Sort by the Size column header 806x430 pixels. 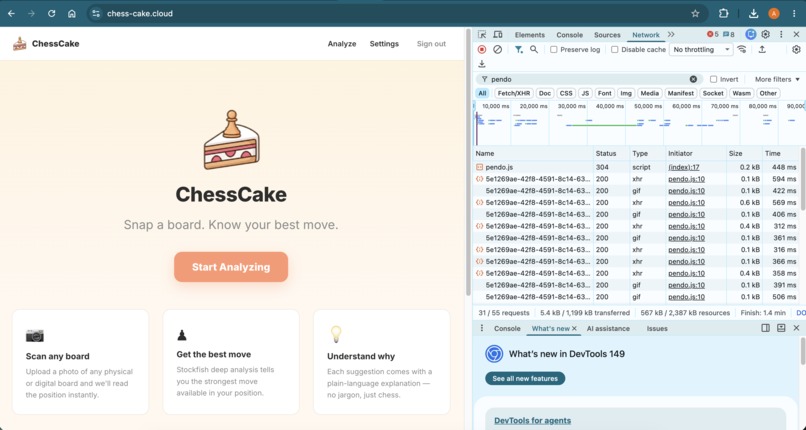pos(744,153)
